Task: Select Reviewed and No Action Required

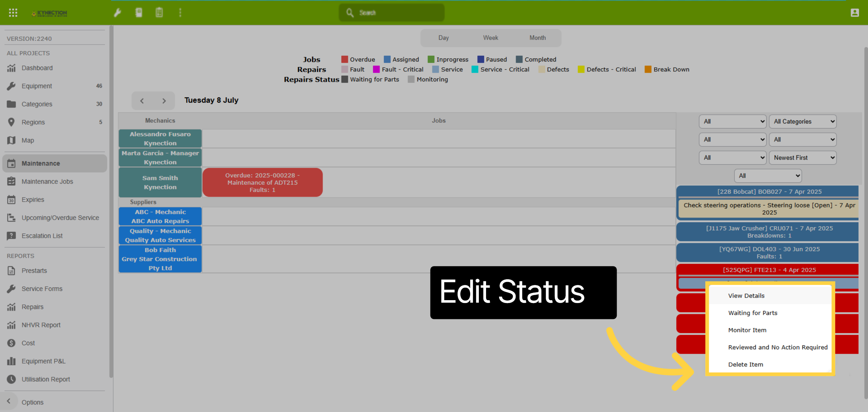Action: (770, 348)
